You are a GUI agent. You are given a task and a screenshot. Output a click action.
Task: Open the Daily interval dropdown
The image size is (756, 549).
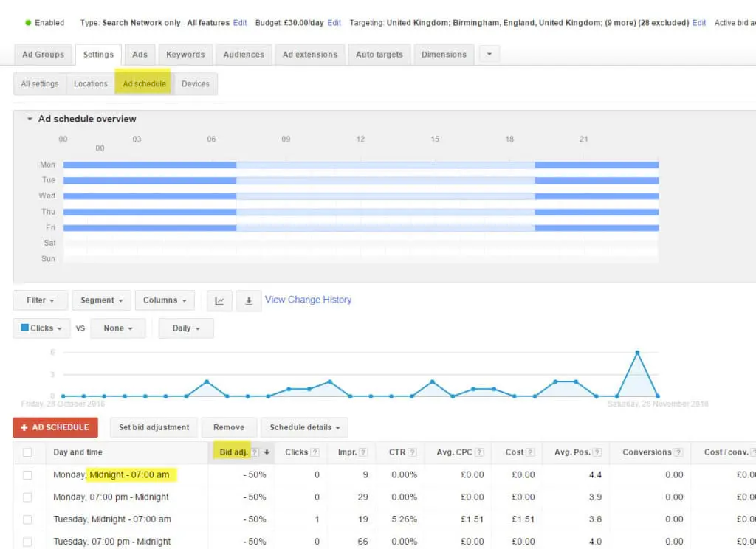click(x=186, y=328)
